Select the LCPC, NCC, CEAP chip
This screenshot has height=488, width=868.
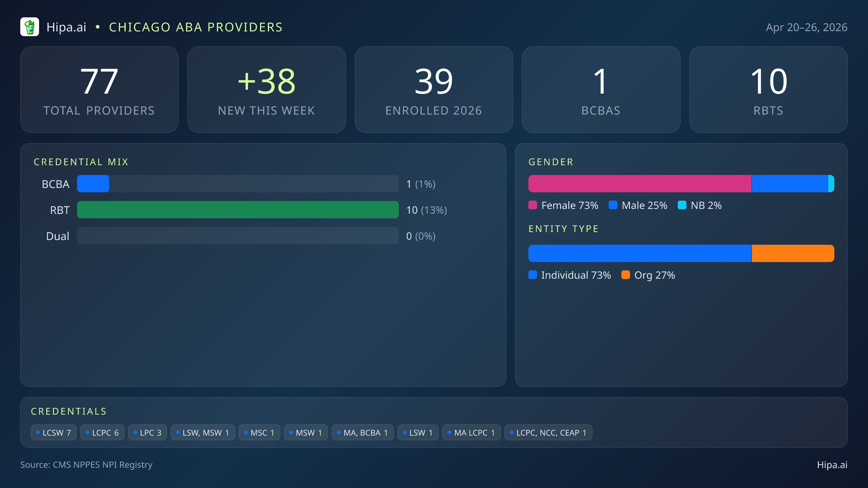click(x=548, y=433)
